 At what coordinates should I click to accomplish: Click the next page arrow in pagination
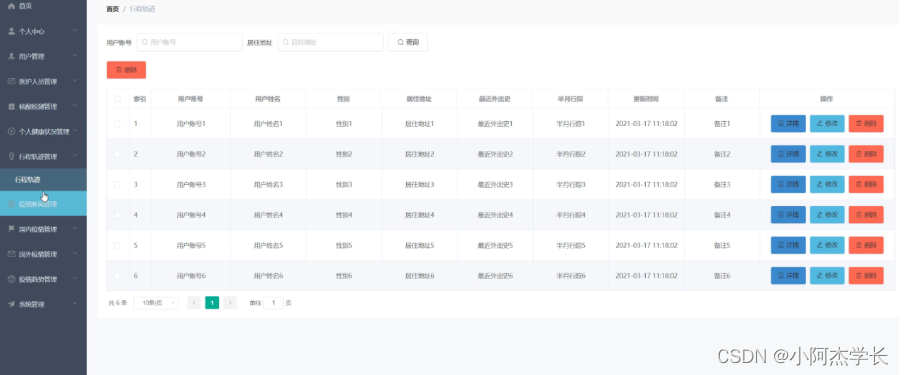230,303
